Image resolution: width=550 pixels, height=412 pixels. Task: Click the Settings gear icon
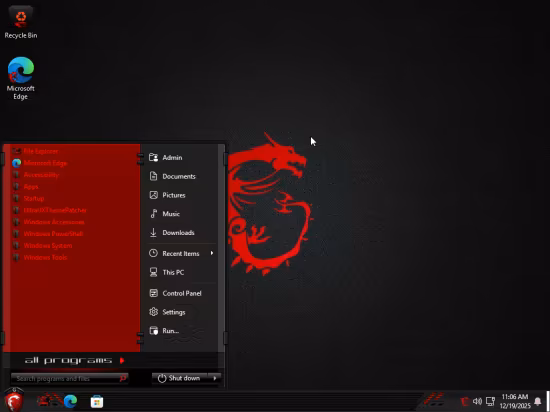click(153, 312)
